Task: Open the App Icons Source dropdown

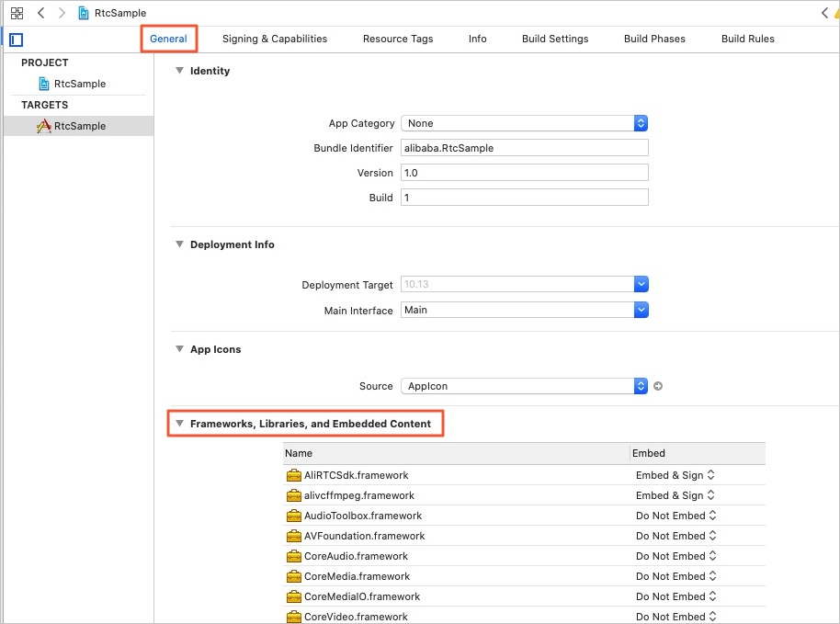Action: point(525,386)
